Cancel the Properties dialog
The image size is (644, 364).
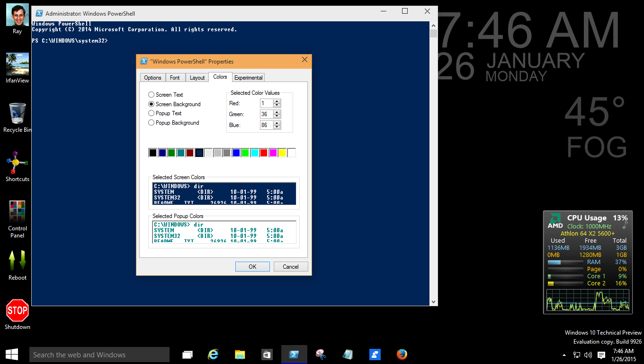click(x=291, y=266)
